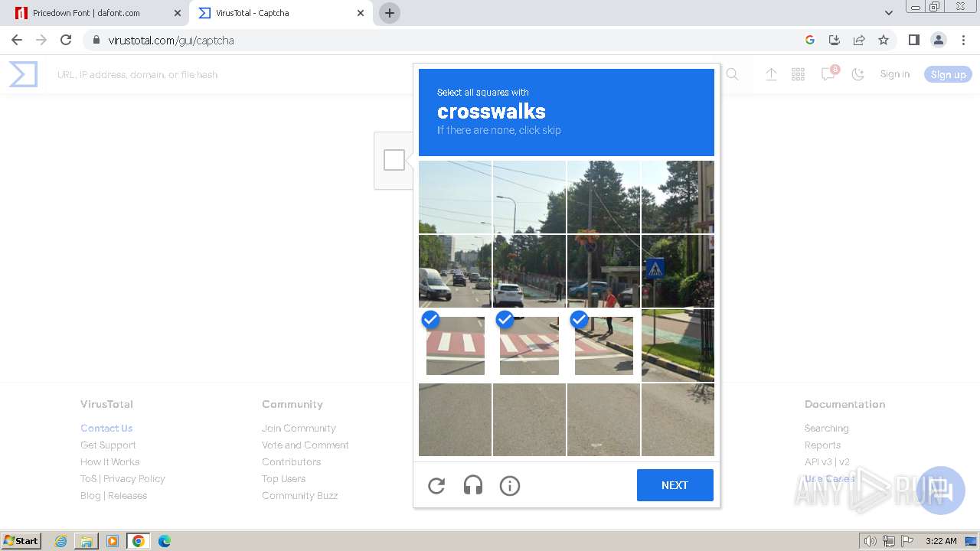The width and height of the screenshot is (980, 551).
Task: Open the media player taskbar icon
Action: pos(113,541)
